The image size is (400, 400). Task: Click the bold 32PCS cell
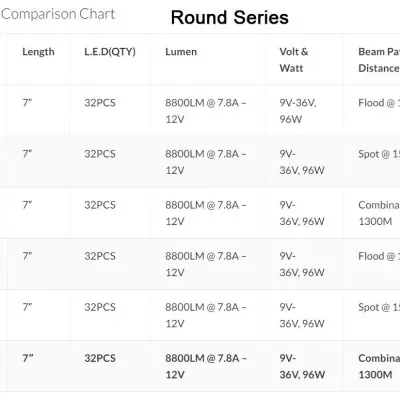pyautogui.click(x=100, y=358)
